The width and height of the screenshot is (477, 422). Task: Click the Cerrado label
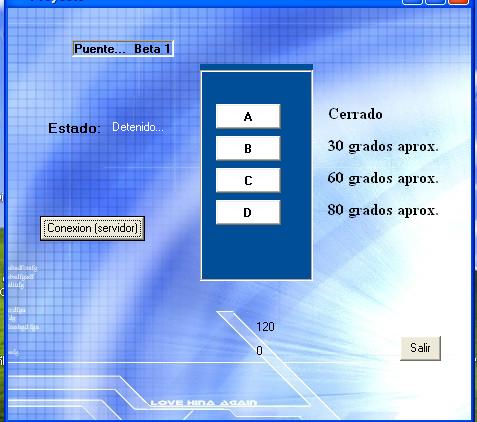(355, 114)
